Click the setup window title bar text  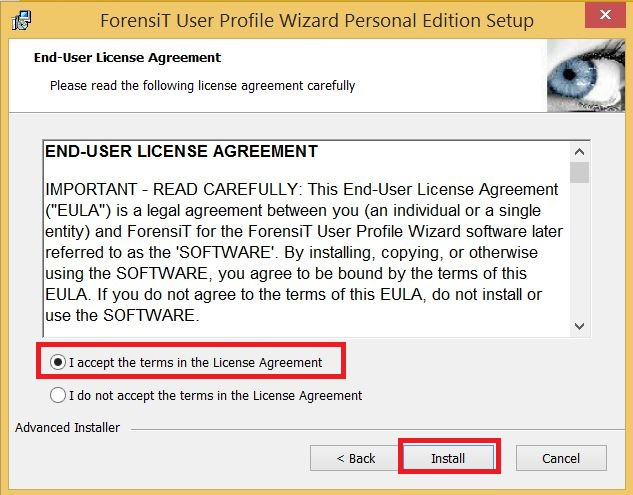(x=317, y=21)
